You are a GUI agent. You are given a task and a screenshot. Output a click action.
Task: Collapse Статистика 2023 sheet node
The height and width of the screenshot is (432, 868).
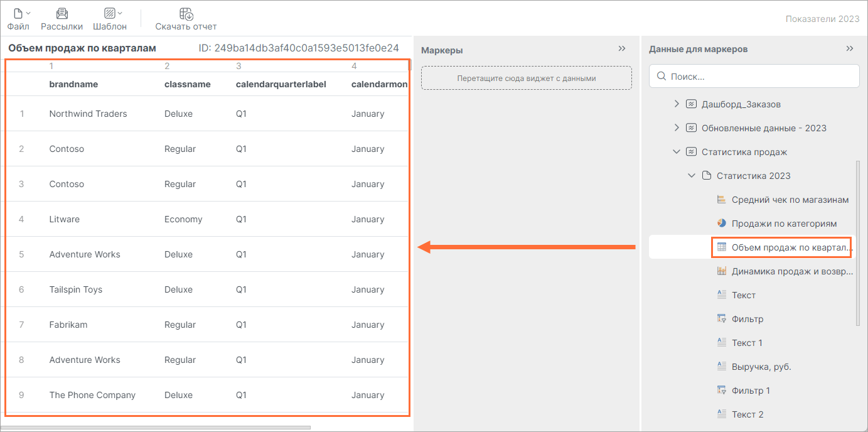pos(692,175)
